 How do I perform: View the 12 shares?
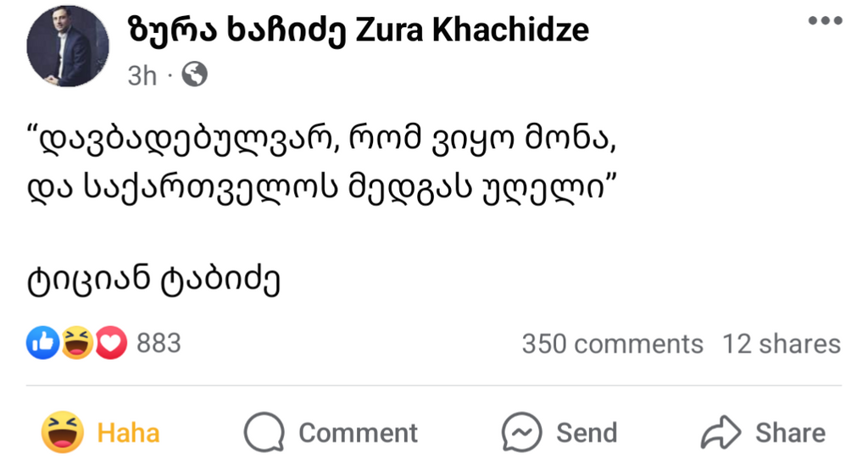pos(781,344)
